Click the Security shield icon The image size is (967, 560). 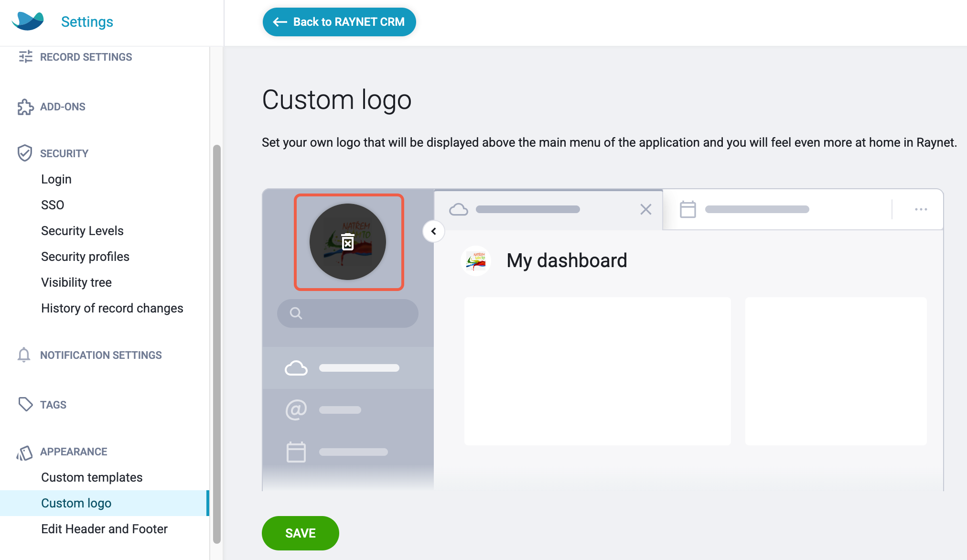(25, 153)
